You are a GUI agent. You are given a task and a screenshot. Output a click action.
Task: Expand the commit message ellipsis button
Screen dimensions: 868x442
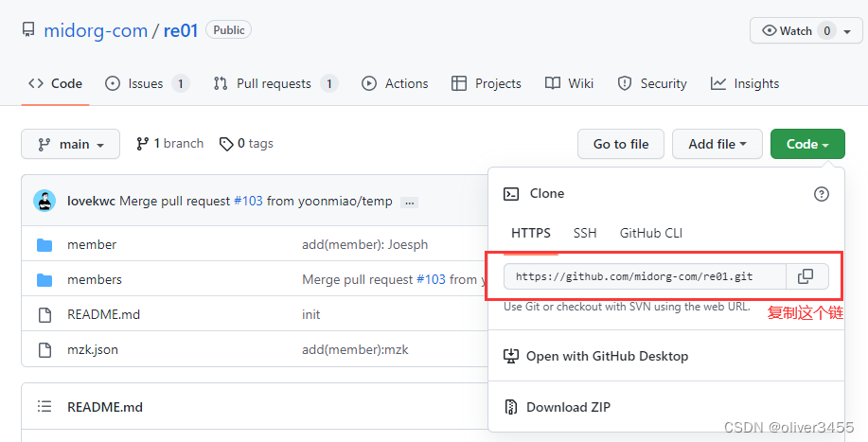pos(410,203)
